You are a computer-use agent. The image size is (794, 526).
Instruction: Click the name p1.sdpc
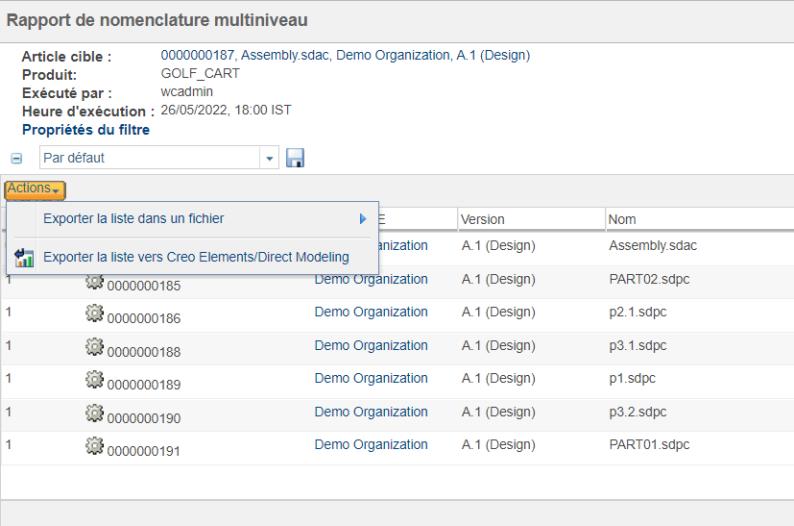coord(632,378)
